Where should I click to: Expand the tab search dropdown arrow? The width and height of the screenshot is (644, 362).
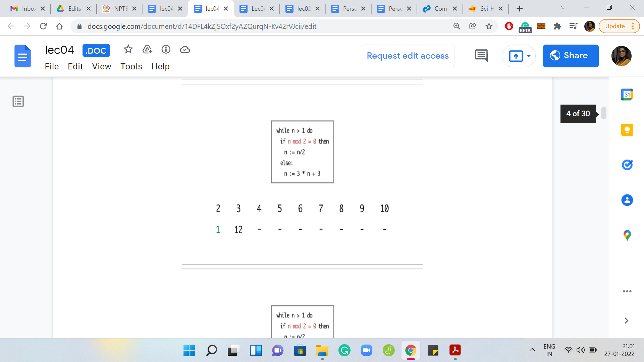tap(563, 8)
